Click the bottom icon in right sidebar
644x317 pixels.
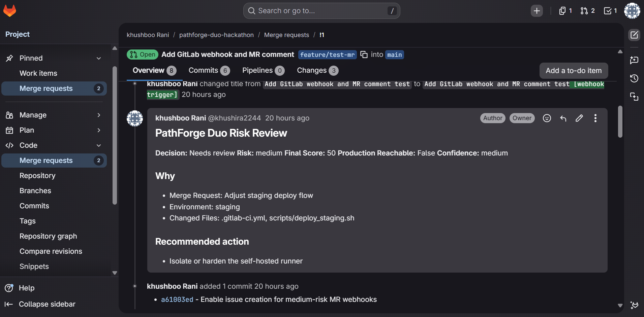click(634, 305)
